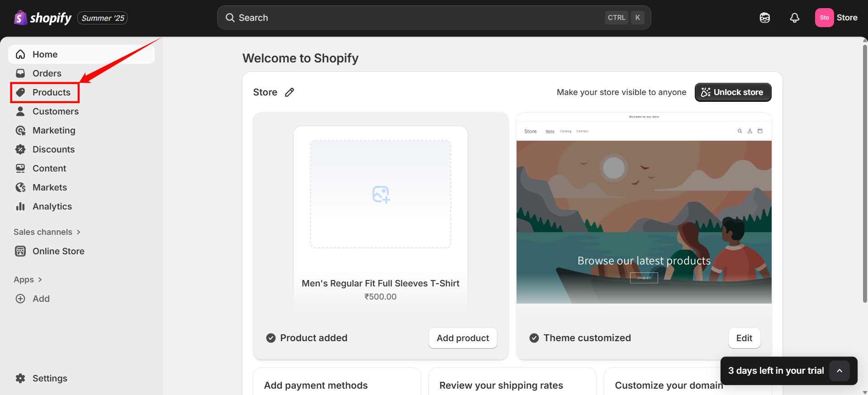Viewport: 868px width, 395px height.
Task: Open Online Store sales channel
Action: (x=81, y=251)
